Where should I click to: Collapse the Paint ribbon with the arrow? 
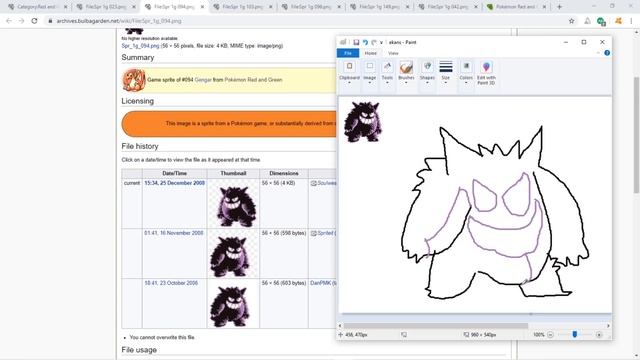(598, 53)
